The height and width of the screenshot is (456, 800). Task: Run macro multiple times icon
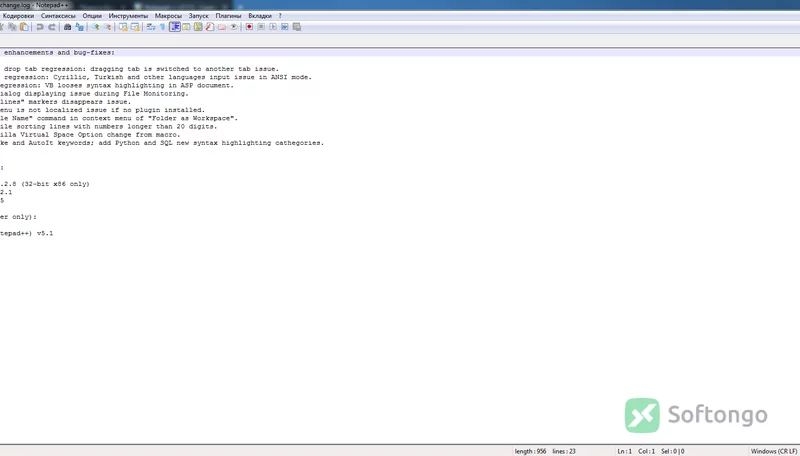[285, 27]
